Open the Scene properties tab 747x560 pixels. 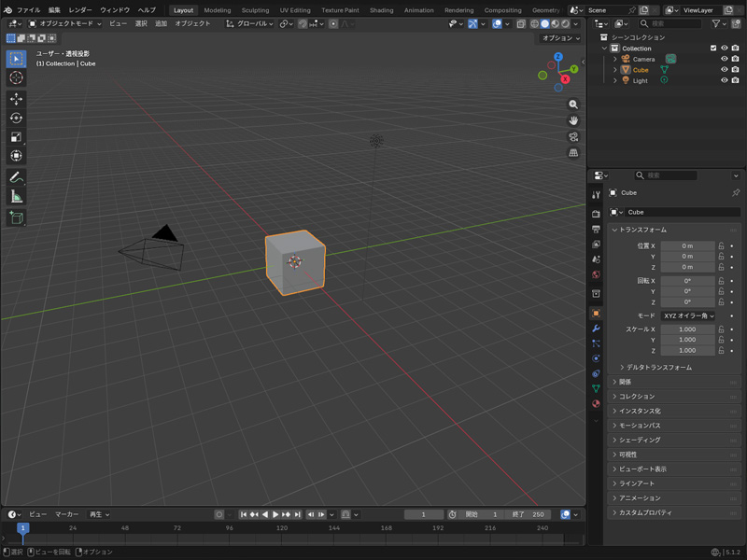[596, 259]
